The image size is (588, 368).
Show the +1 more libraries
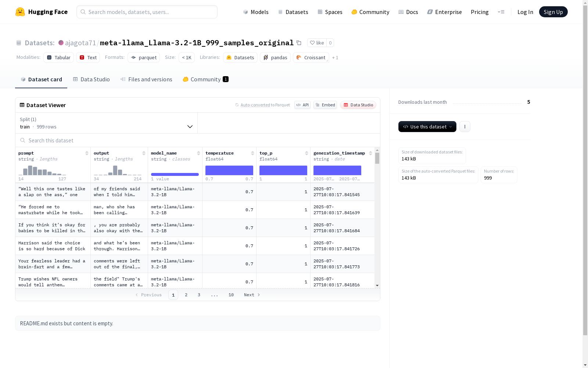coord(335,57)
